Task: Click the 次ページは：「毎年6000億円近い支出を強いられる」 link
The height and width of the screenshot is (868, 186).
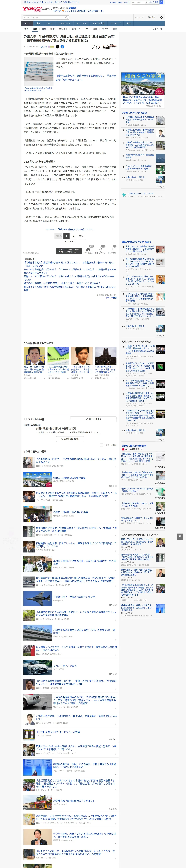Action: [x=70, y=229]
